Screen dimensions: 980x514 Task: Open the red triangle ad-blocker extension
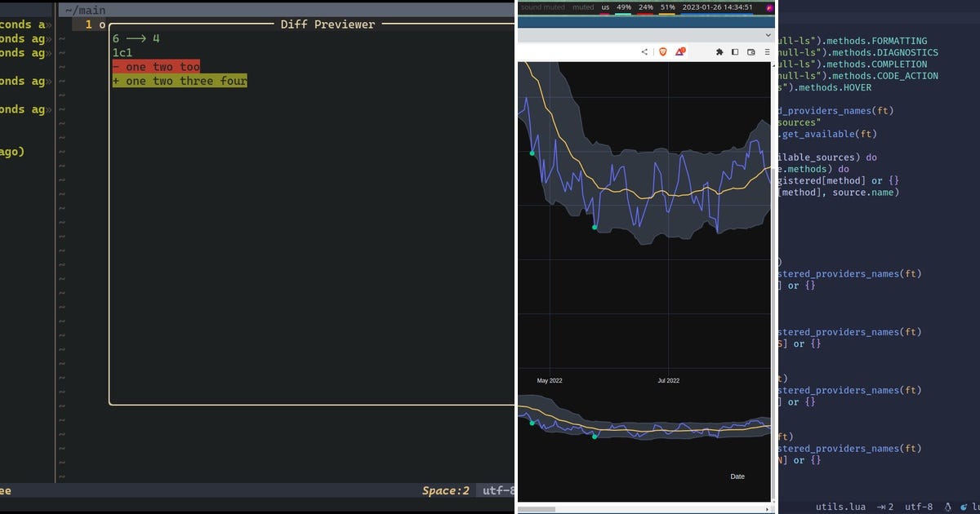tap(679, 51)
